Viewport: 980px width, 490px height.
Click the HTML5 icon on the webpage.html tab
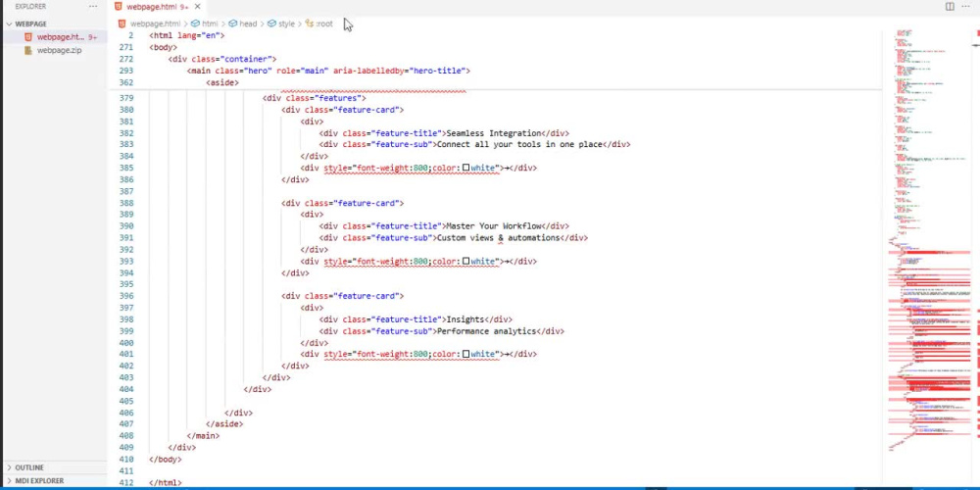click(119, 6)
